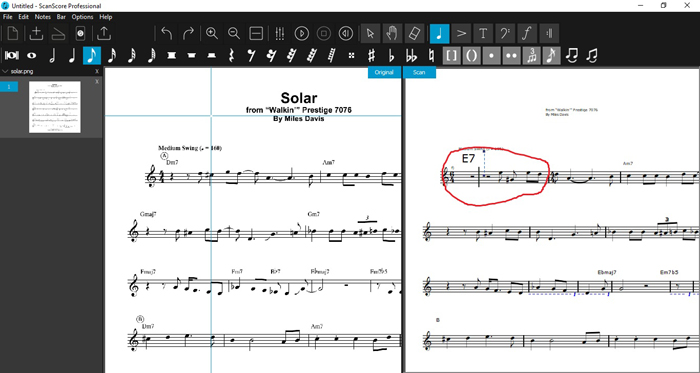Choose the arrow pointer tool
Viewport: 700px width, 373px height.
coord(370,33)
